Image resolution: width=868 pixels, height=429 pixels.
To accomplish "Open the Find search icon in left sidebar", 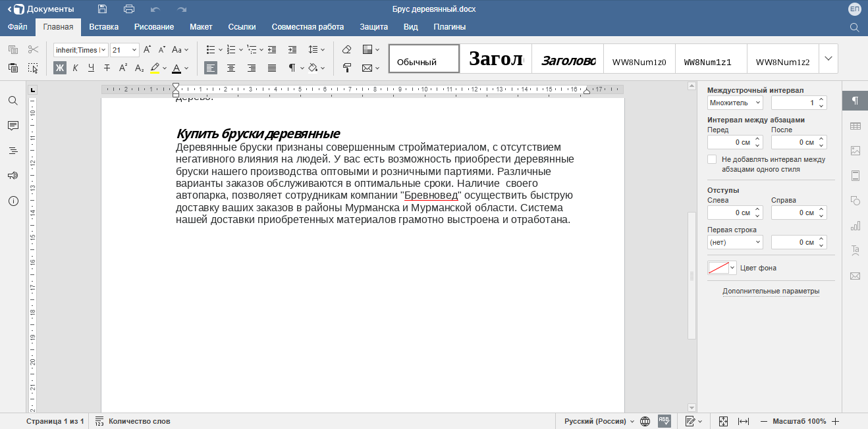I will pyautogui.click(x=13, y=101).
